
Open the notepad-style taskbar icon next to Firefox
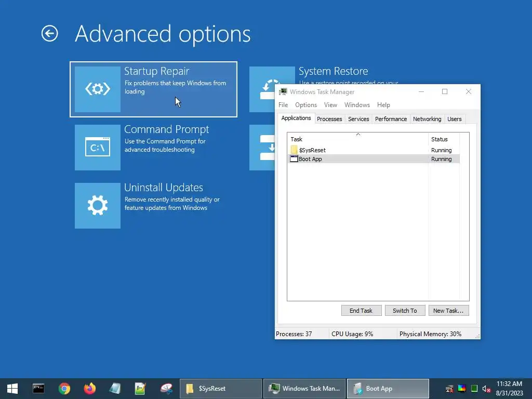(115, 389)
